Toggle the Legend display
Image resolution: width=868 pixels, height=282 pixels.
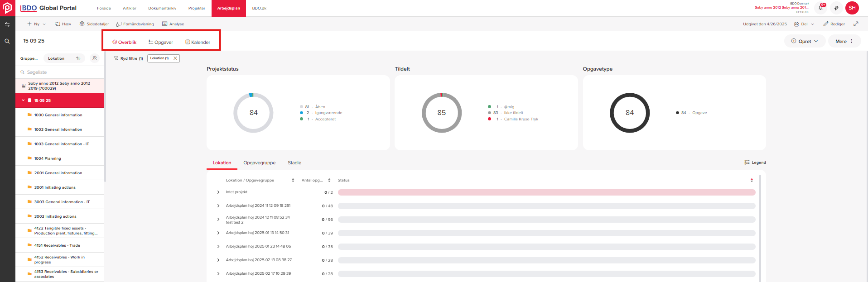coord(755,163)
